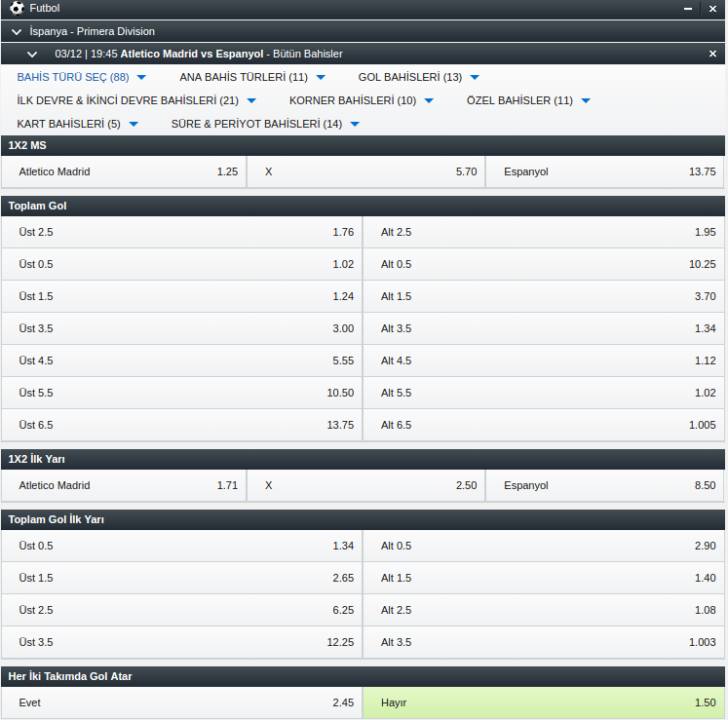Open the KORNER BAHİSLERİ (10) dropdown

(362, 100)
